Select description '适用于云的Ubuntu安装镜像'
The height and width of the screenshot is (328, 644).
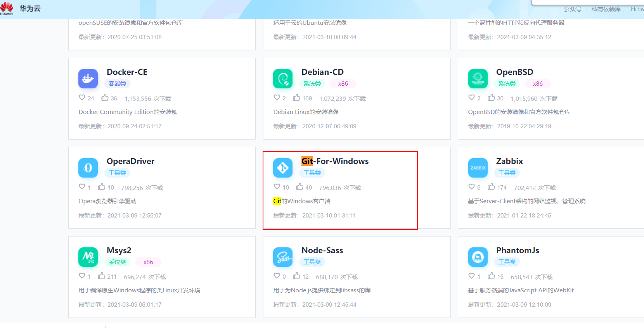[x=310, y=23]
